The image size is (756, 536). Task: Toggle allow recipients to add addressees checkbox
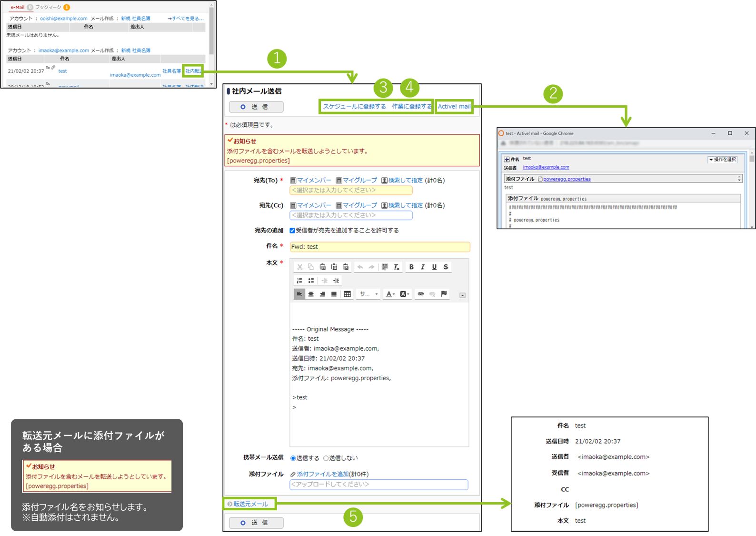[x=292, y=231]
